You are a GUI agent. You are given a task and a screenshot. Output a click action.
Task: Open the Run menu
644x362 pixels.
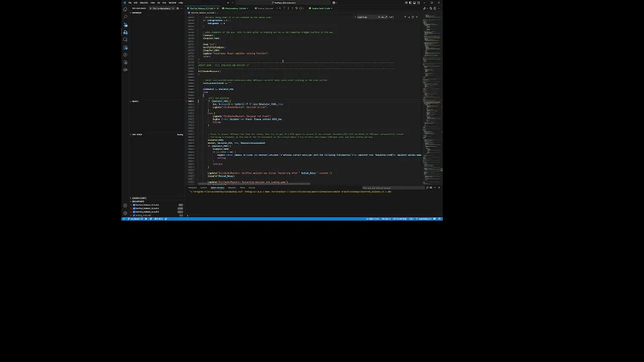tap(164, 3)
